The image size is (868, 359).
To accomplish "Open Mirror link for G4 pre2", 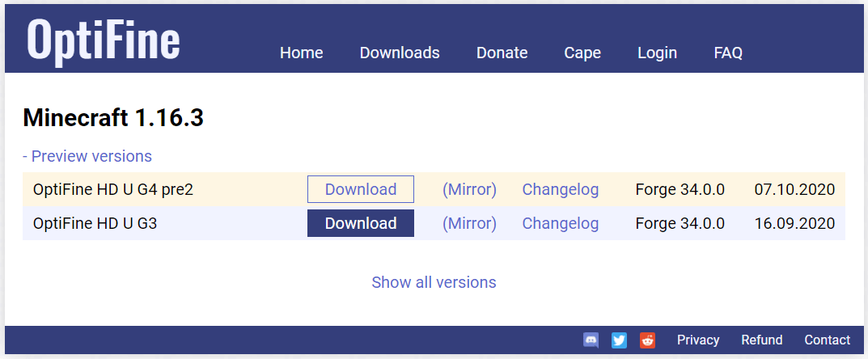I will [469, 189].
